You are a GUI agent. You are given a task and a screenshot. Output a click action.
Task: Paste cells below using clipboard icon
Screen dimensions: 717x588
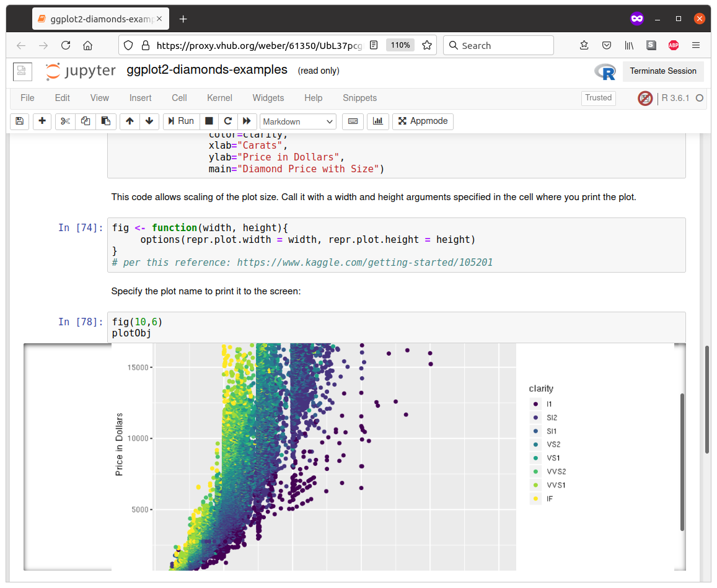105,121
